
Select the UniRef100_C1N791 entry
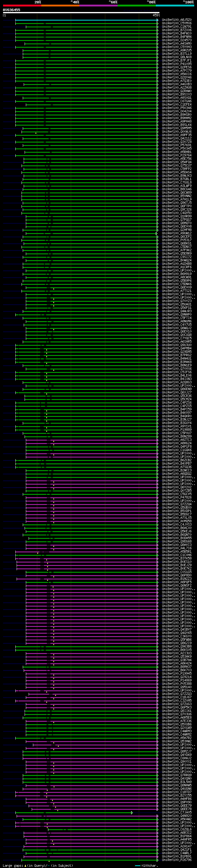(x=176, y=26)
